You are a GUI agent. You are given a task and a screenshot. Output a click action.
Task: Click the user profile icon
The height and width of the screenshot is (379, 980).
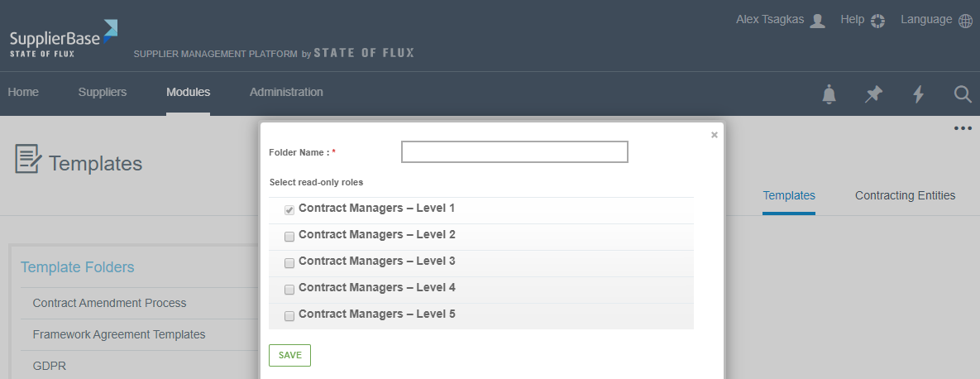click(x=817, y=21)
